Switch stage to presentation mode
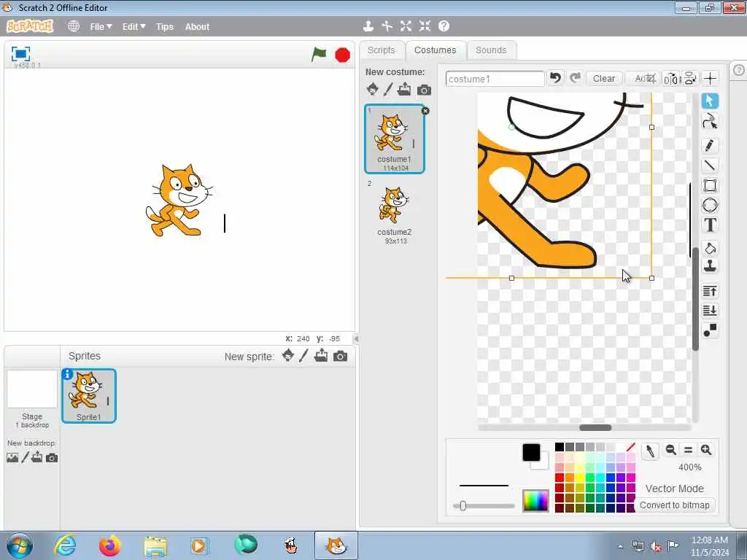 (x=20, y=54)
